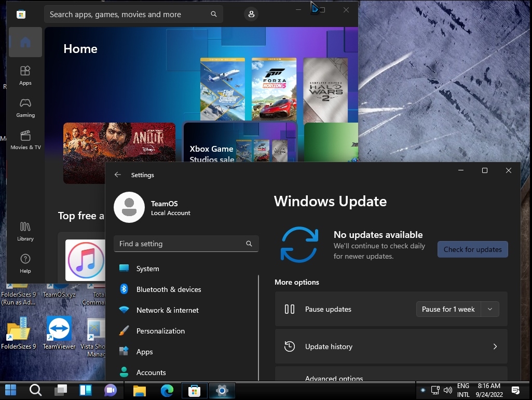Select Personalization in Settings sidebar
532x400 pixels.
(x=160, y=331)
